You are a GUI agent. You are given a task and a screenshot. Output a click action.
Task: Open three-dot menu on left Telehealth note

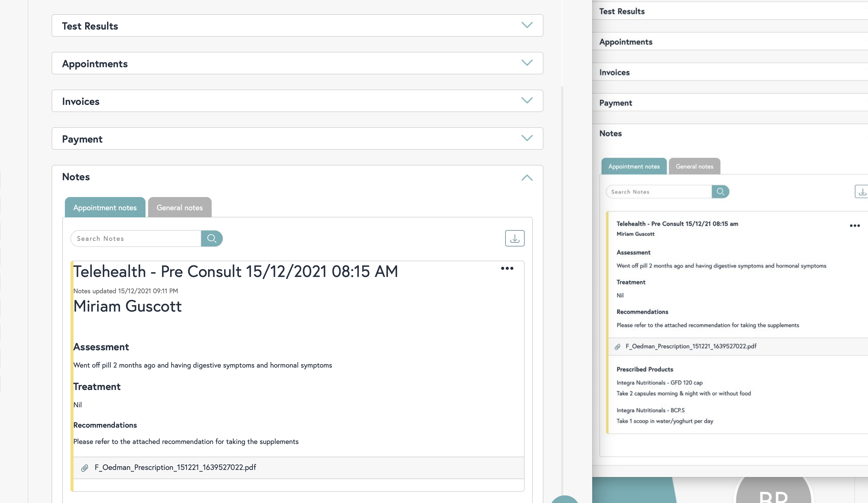click(x=507, y=268)
